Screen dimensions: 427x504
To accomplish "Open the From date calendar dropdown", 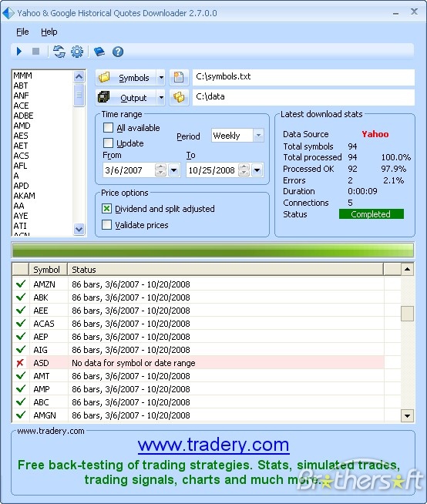I will [173, 170].
